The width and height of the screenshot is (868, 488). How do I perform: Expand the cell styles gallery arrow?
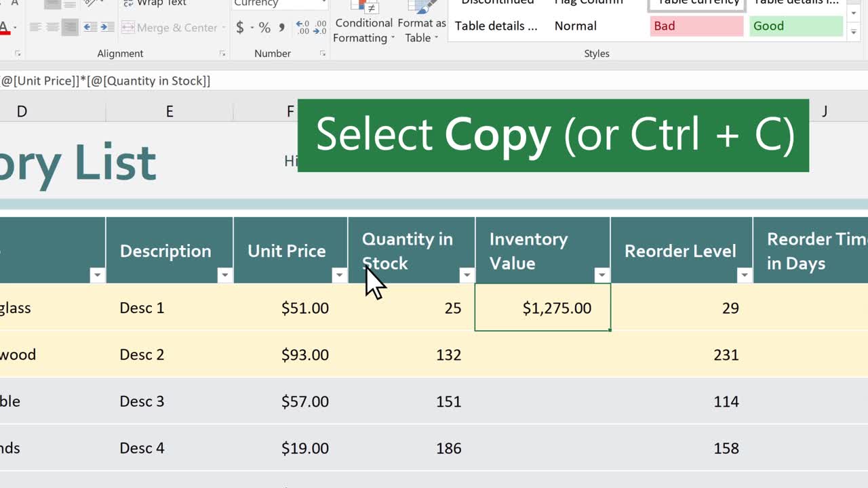(x=854, y=32)
